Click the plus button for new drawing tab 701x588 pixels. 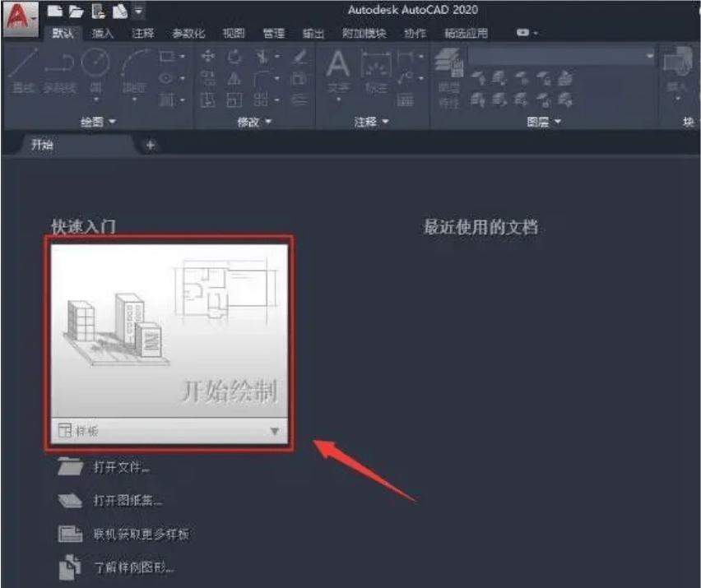pos(151,145)
